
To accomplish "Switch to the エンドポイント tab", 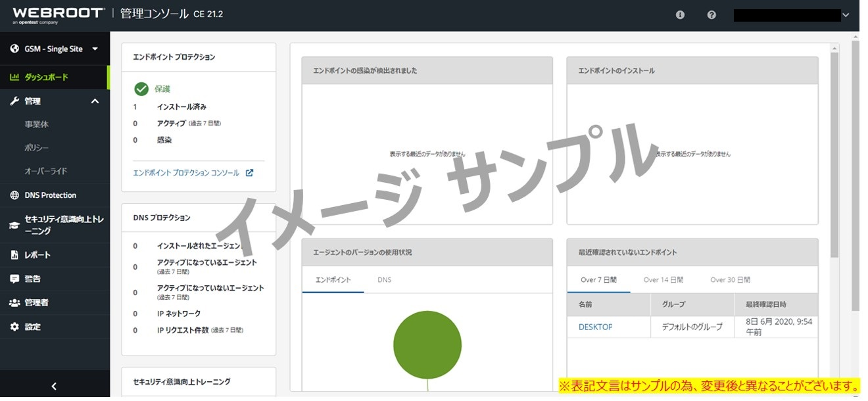I will tap(333, 280).
